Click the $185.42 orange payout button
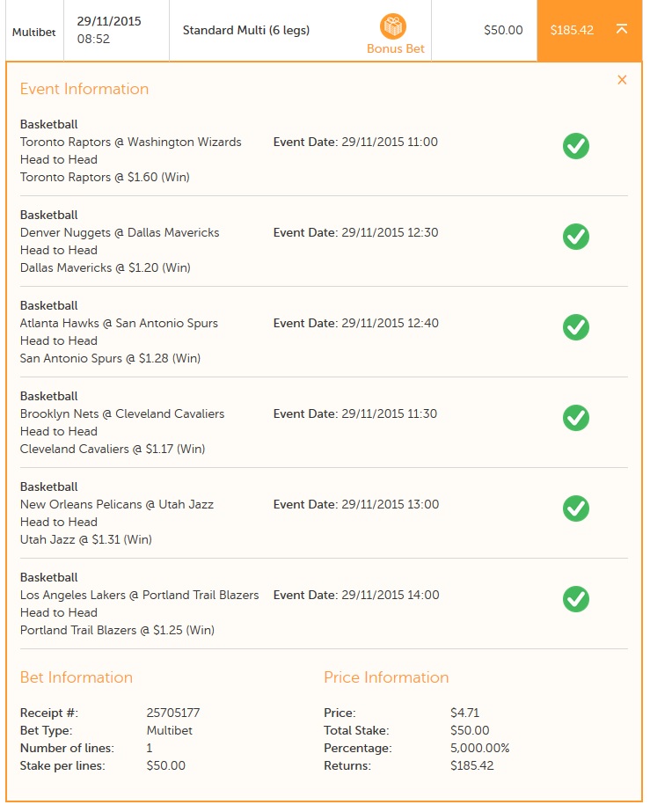 click(x=572, y=30)
